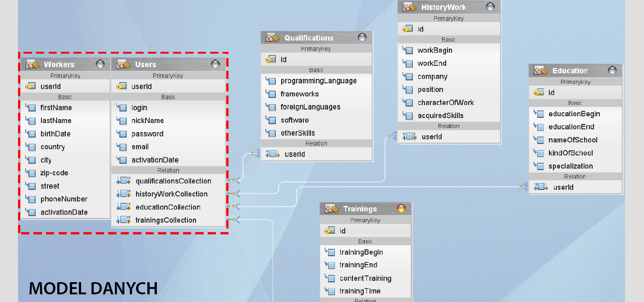Click the Workers entity header icon

coord(32,64)
